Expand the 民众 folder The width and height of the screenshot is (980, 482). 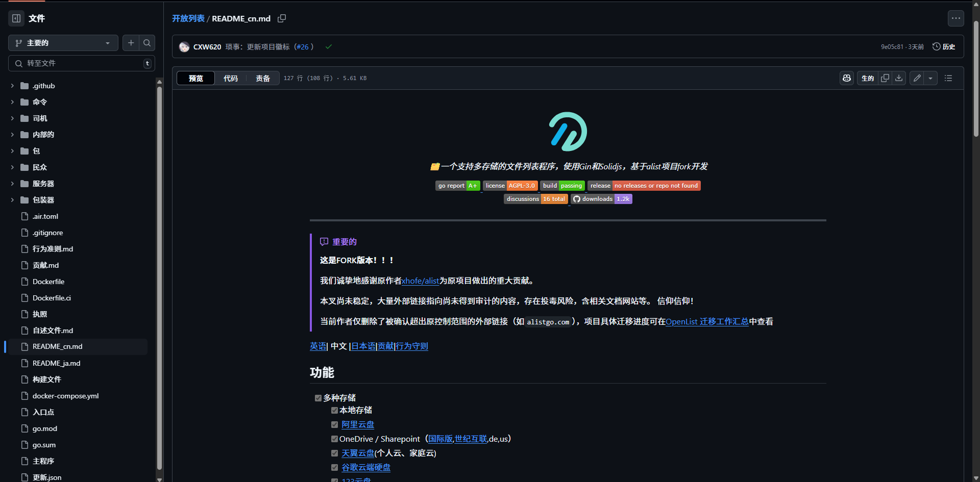tap(12, 167)
